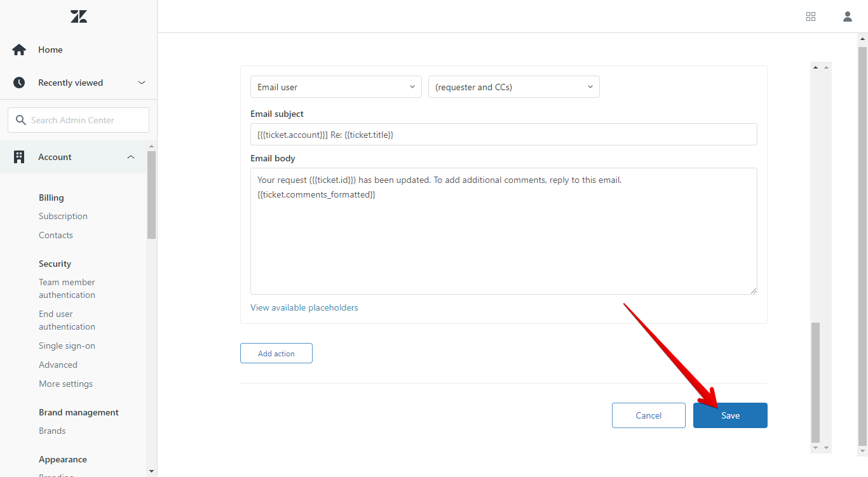Open Advanced security settings

(x=58, y=365)
